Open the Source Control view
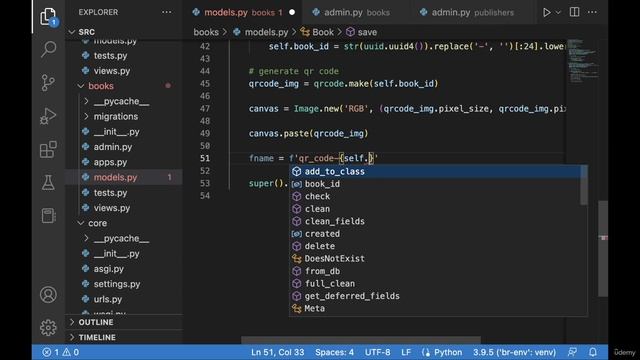Screen dimensions: 640x360 [x=48, y=82]
